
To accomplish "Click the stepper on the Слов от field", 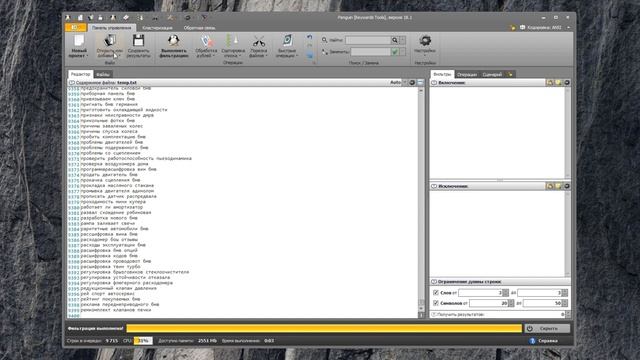I will (x=506, y=293).
